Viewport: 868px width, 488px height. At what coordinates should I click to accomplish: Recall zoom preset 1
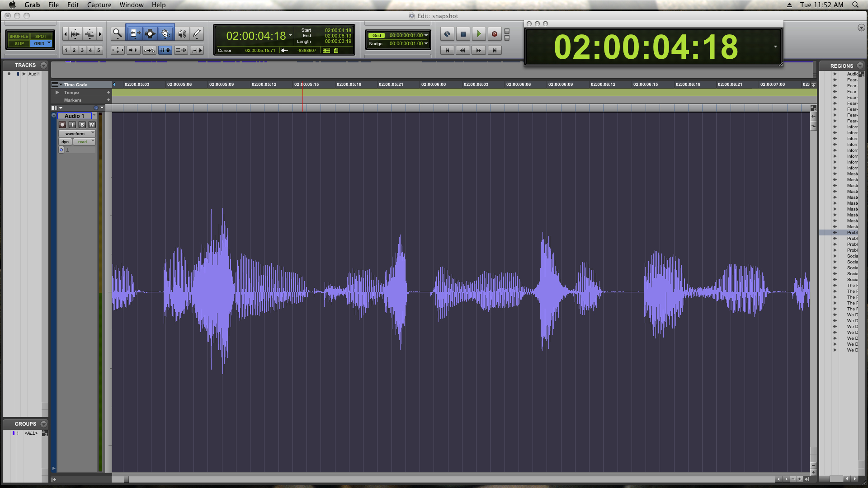click(66, 50)
